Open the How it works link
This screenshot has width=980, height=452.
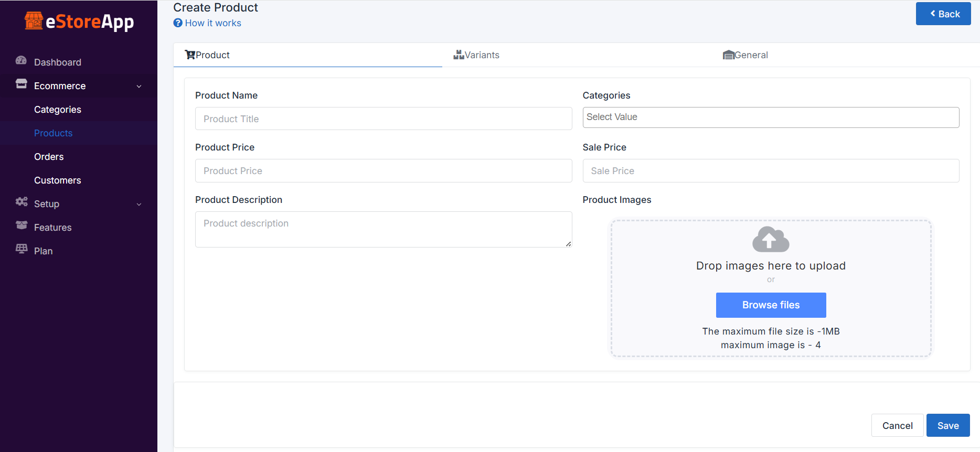pos(213,23)
